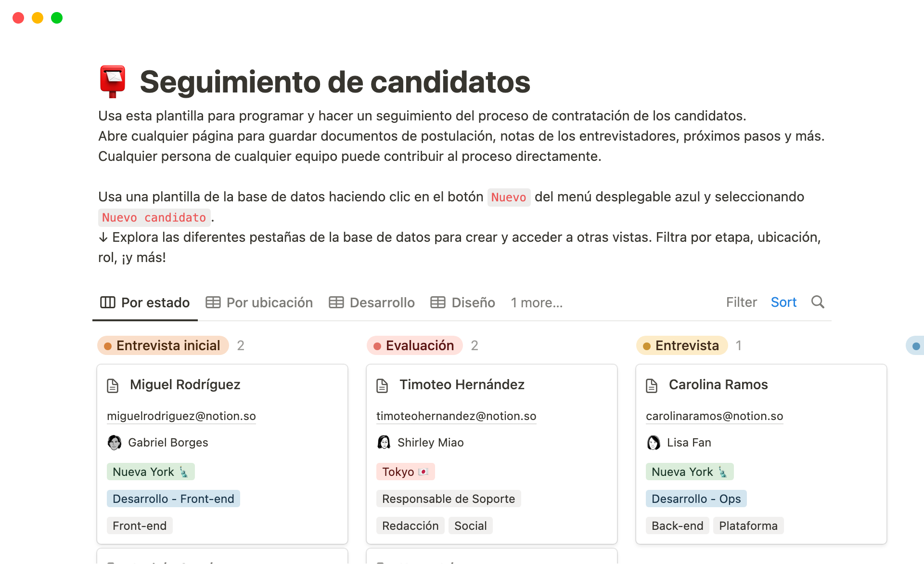The image size is (924, 578).
Task: Click Lisa Fan avatar
Action: pyautogui.click(x=654, y=442)
